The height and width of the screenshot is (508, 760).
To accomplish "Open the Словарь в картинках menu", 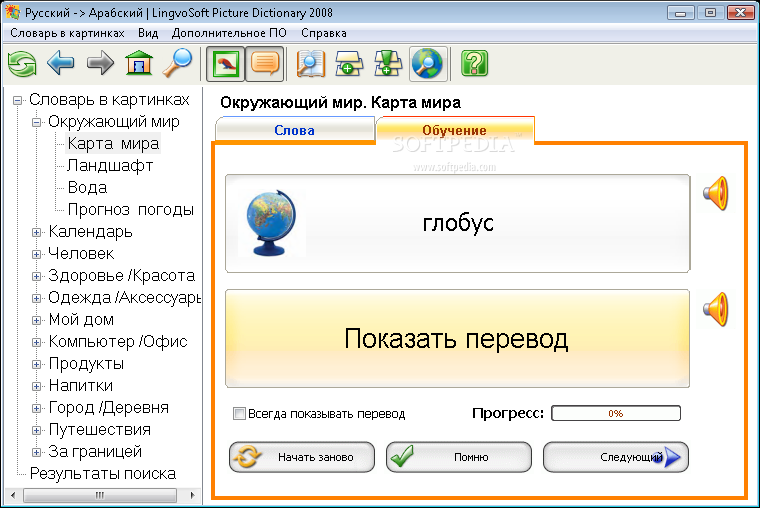I will 67,33.
